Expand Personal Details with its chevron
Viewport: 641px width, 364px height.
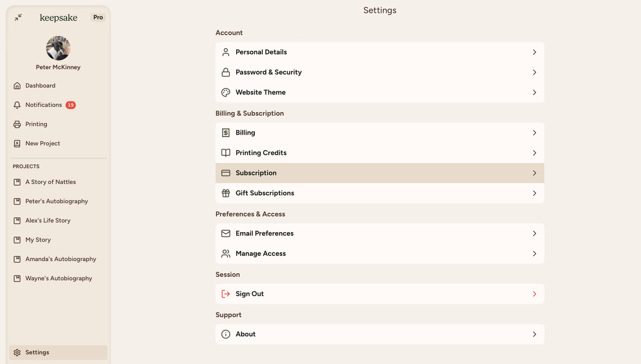pos(534,52)
